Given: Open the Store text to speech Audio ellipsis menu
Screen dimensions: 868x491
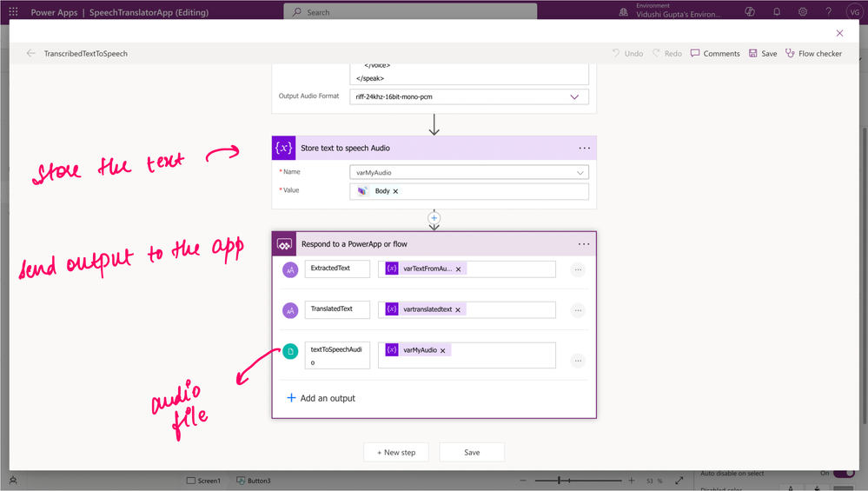Looking at the screenshot, I should (x=584, y=148).
